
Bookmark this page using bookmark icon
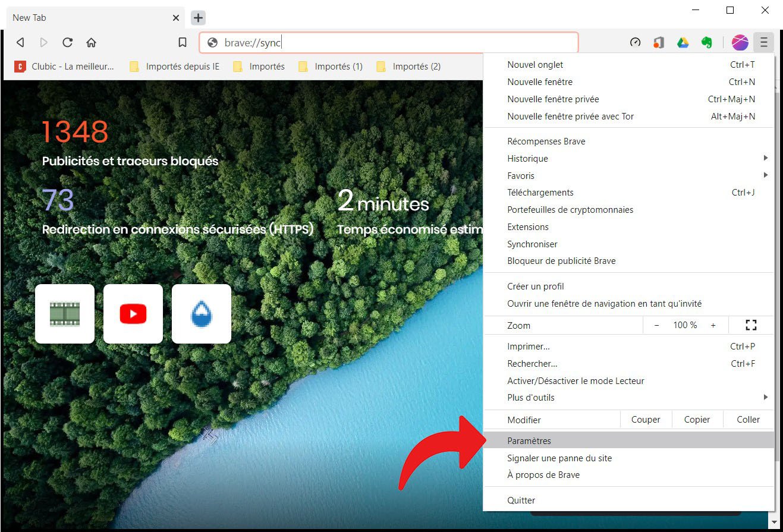[183, 42]
